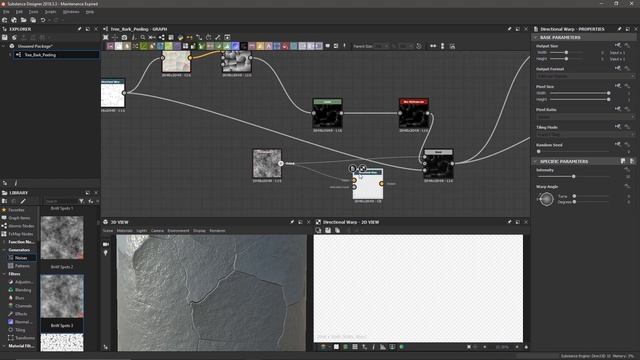Click the open package folder icon

(x=24, y=20)
